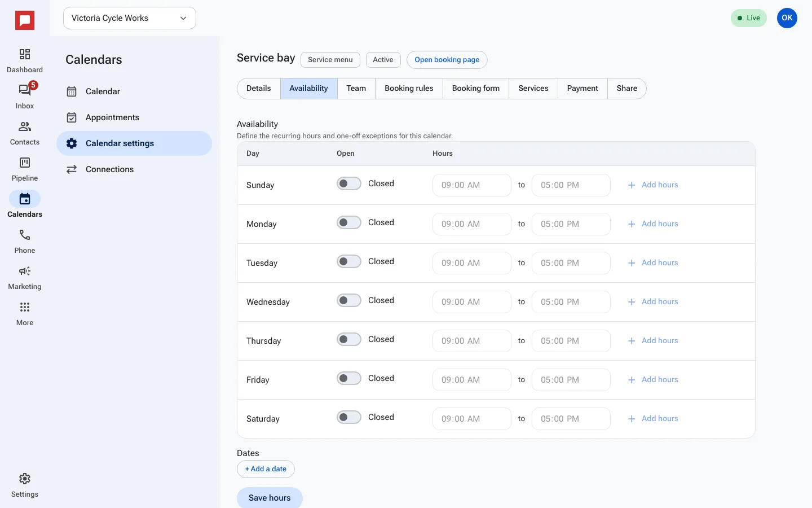Viewport: 812px width, 508px height.
Task: Click Save hours button
Action: tap(270, 498)
